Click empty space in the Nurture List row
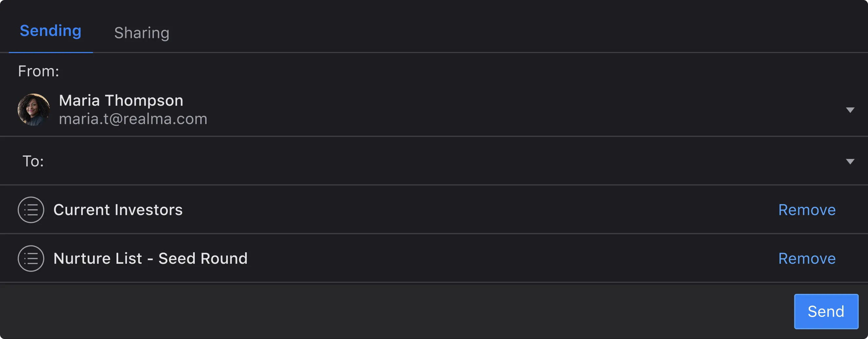The height and width of the screenshot is (339, 868). point(505,258)
